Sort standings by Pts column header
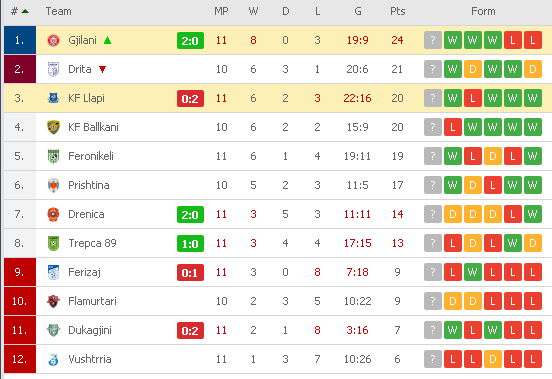Image resolution: width=552 pixels, height=379 pixels. pyautogui.click(x=397, y=11)
